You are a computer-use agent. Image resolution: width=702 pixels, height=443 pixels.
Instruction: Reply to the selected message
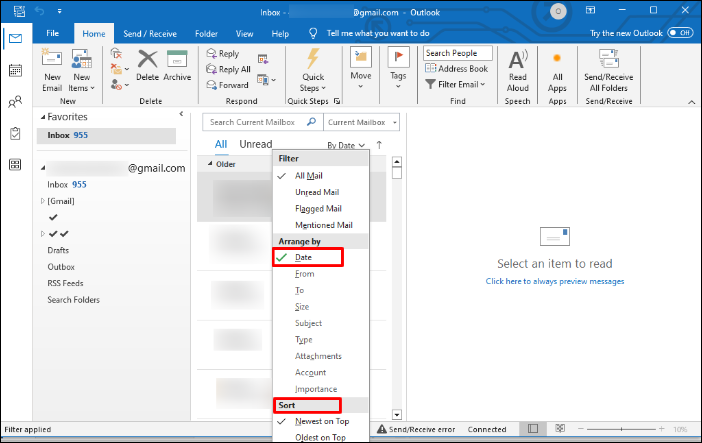tap(223, 53)
